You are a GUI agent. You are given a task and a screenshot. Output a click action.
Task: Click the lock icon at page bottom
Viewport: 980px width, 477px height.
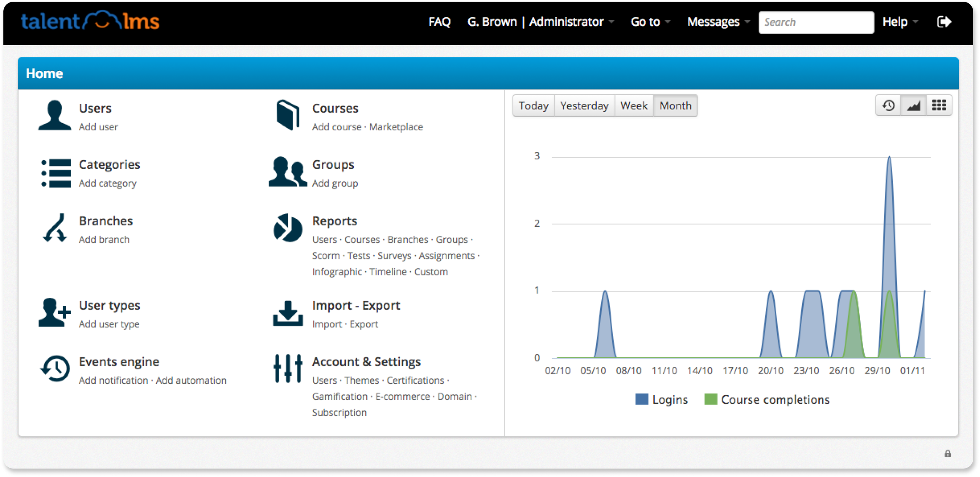[x=948, y=454]
